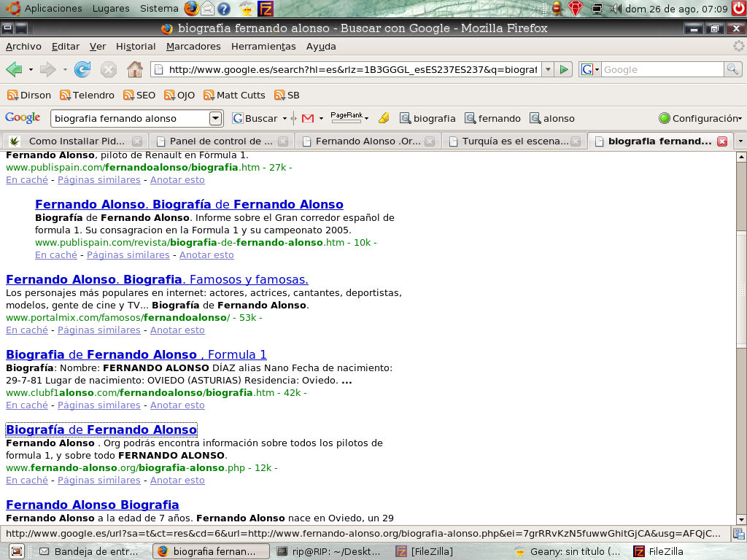Expand the URL bar history dropdown
This screenshot has width=747, height=560.
tap(548, 69)
